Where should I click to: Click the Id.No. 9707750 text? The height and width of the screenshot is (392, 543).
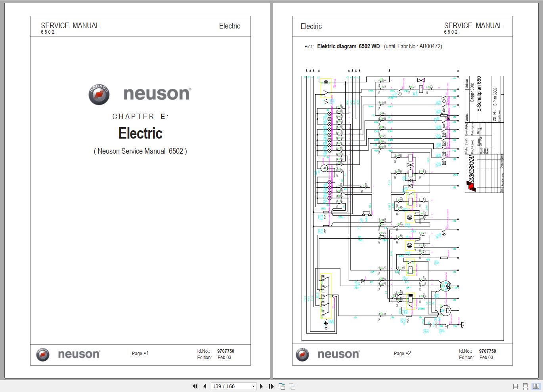(477, 351)
